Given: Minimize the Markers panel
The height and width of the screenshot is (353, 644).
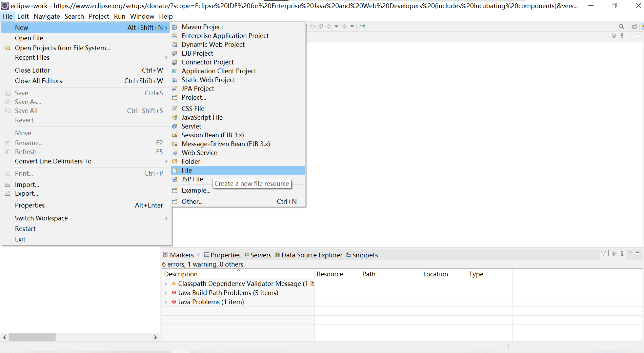Looking at the screenshot, I should click(630, 253).
